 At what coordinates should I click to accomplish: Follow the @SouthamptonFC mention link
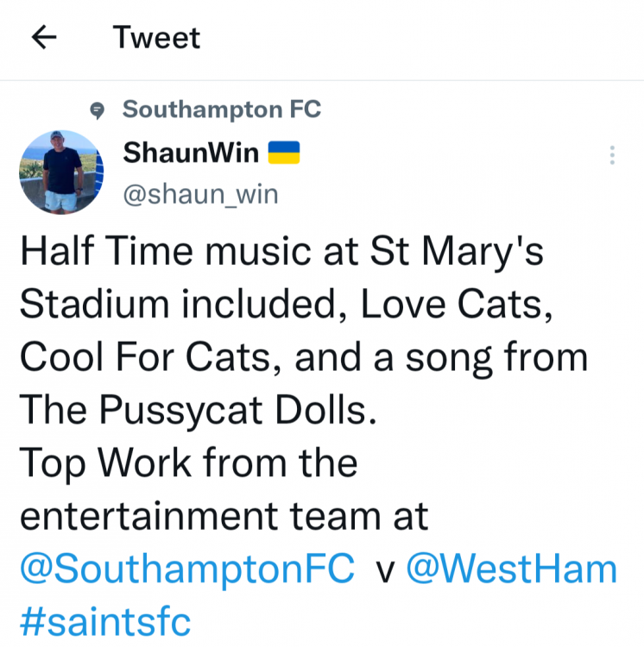click(187, 570)
